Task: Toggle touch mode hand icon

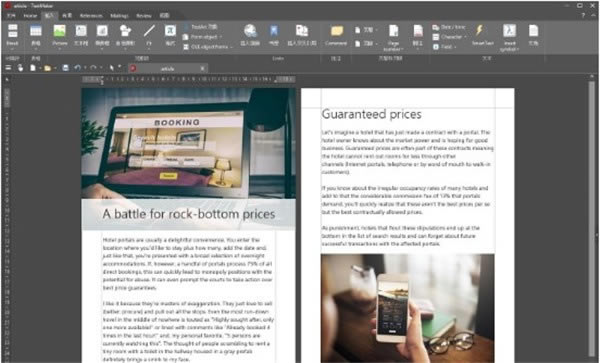Action: (20, 68)
